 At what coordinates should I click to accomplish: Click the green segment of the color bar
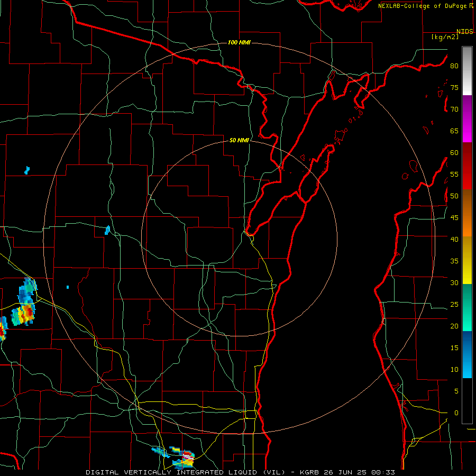[x=467, y=307]
